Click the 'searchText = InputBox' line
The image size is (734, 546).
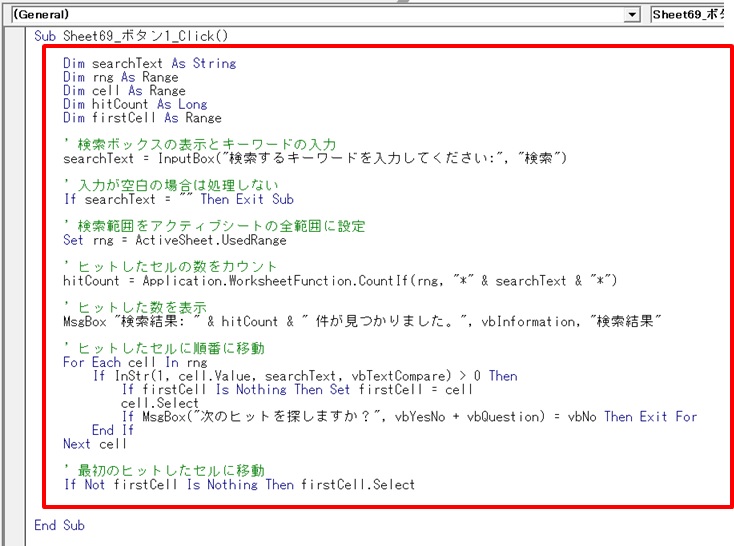pyautogui.click(x=315, y=158)
